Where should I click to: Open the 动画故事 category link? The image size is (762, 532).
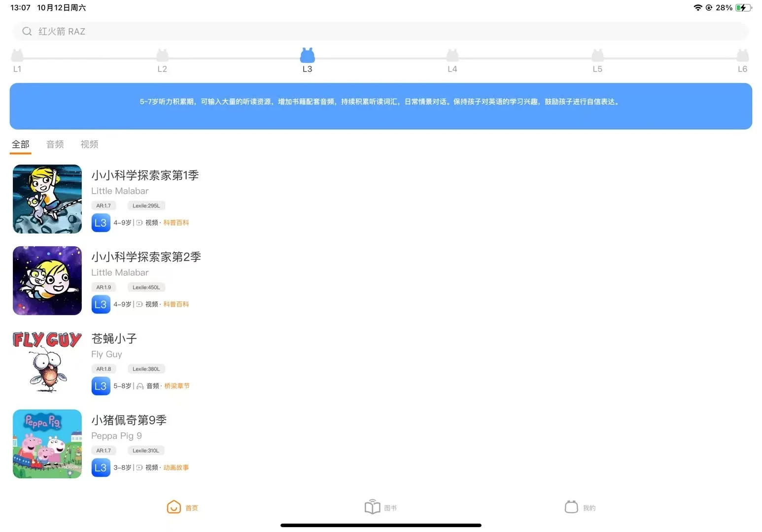(176, 467)
